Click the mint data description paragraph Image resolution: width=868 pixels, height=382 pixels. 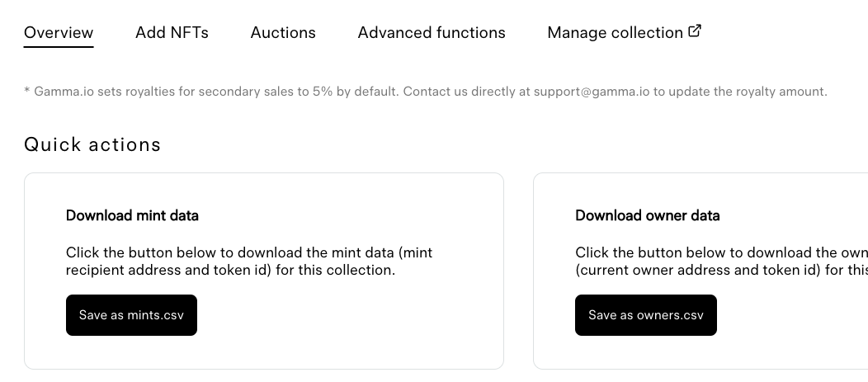pyautogui.click(x=249, y=262)
